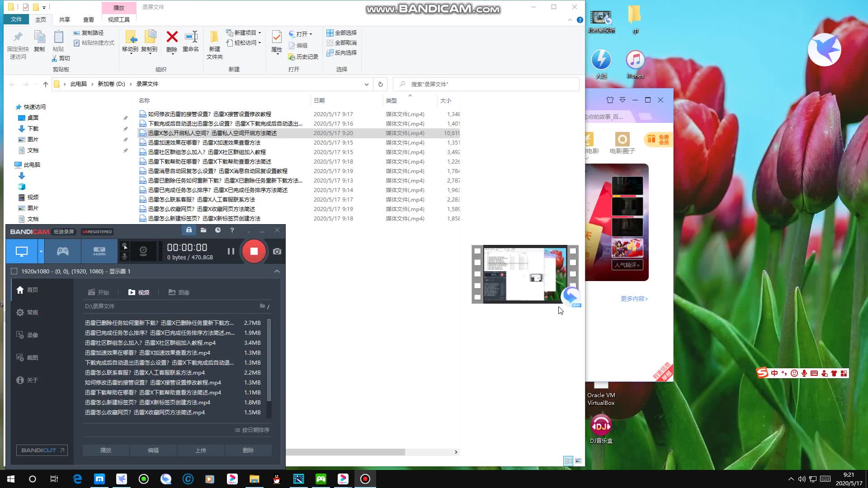Screen dimensions: 868x488
Task: Toggle the Bandicam lock icon
Action: pos(189,230)
